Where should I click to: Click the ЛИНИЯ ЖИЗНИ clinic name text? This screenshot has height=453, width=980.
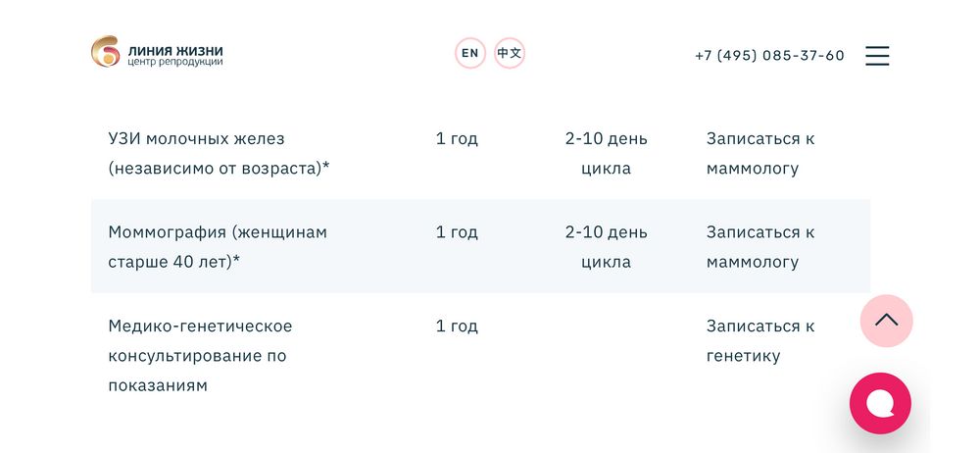pyautogui.click(x=175, y=50)
